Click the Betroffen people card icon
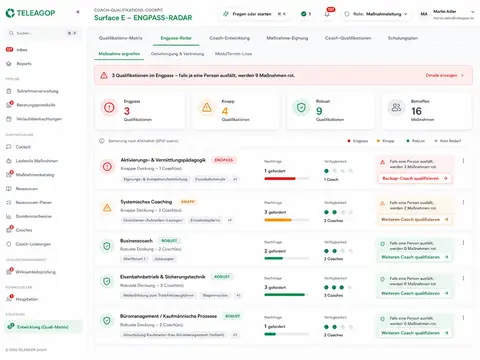Viewport: 480px width, 360px height. click(x=396, y=107)
